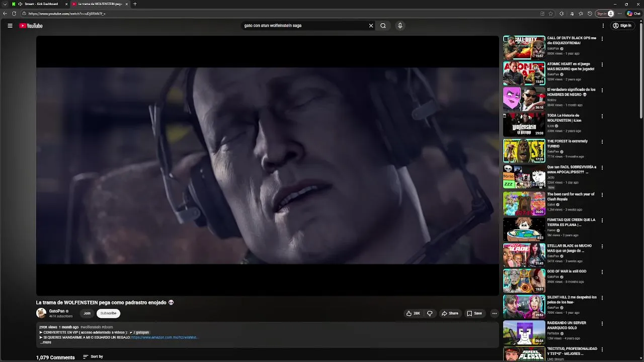Open tab actions menu chevron
Screen dimensions: 644x362
(x=5, y=4)
